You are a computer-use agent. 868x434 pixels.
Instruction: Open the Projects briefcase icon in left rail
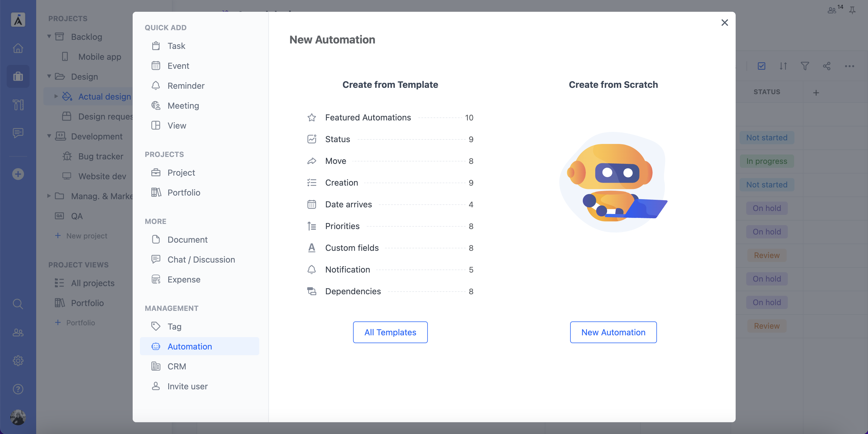pos(18,76)
